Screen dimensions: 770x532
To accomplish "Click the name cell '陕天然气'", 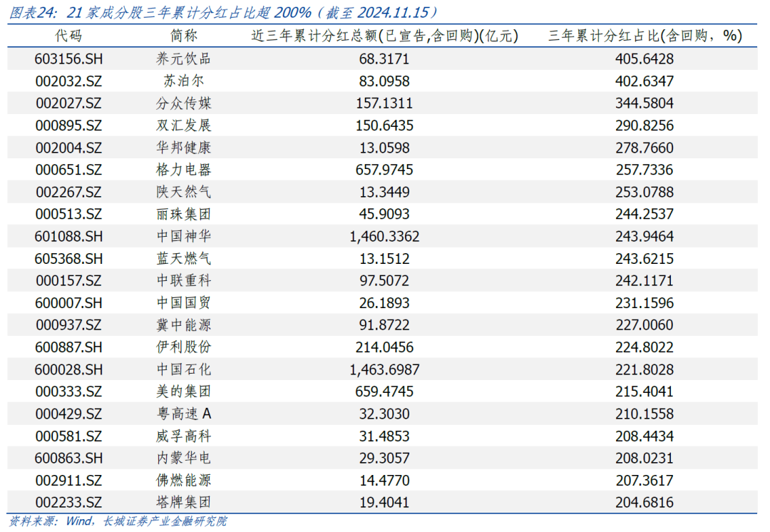I will (x=184, y=192).
